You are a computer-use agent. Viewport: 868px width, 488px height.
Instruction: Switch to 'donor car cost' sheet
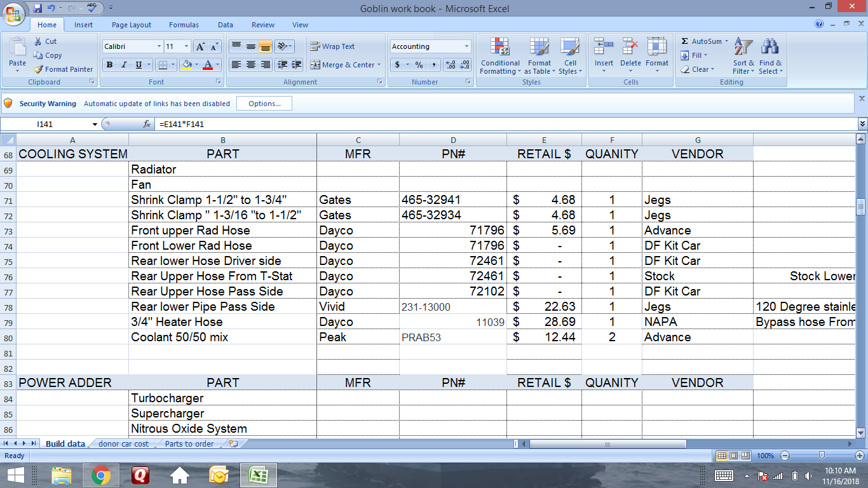123,444
